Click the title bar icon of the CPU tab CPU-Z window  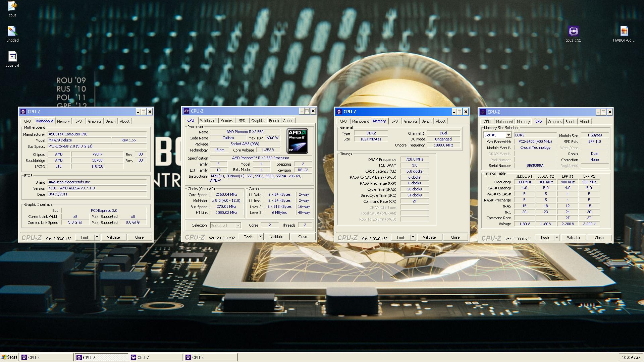click(x=186, y=111)
